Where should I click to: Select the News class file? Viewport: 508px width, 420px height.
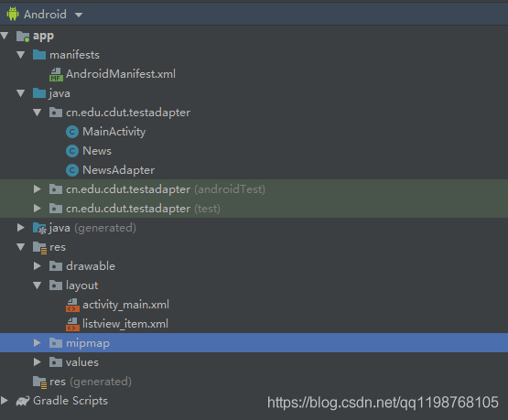[x=96, y=151]
